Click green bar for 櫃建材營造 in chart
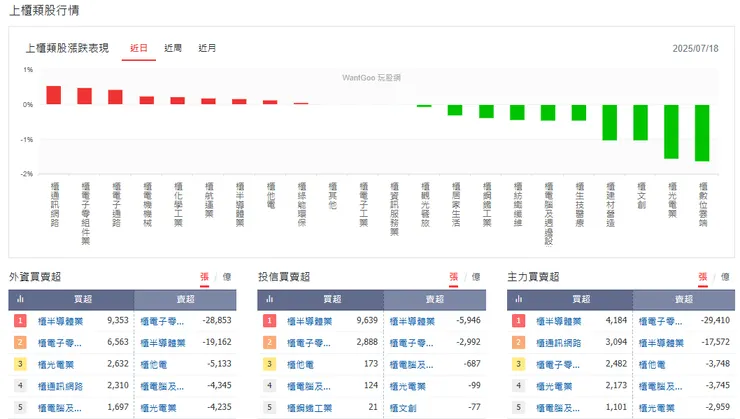 610,123
